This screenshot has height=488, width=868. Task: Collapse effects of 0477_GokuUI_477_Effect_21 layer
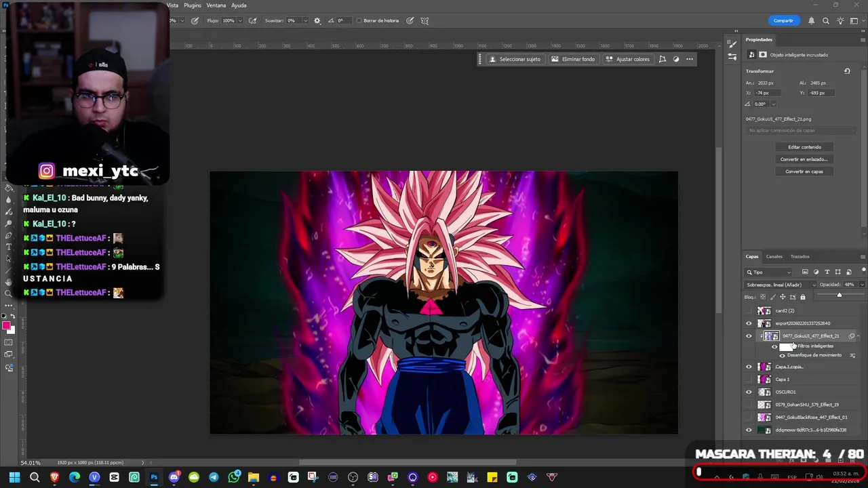click(x=859, y=336)
